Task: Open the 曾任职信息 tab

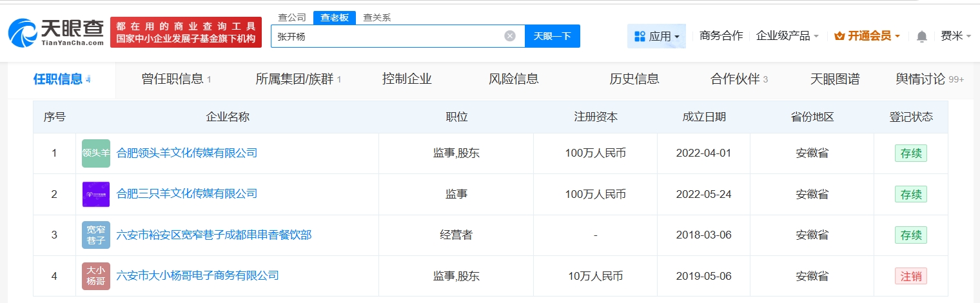Action: pyautogui.click(x=176, y=79)
